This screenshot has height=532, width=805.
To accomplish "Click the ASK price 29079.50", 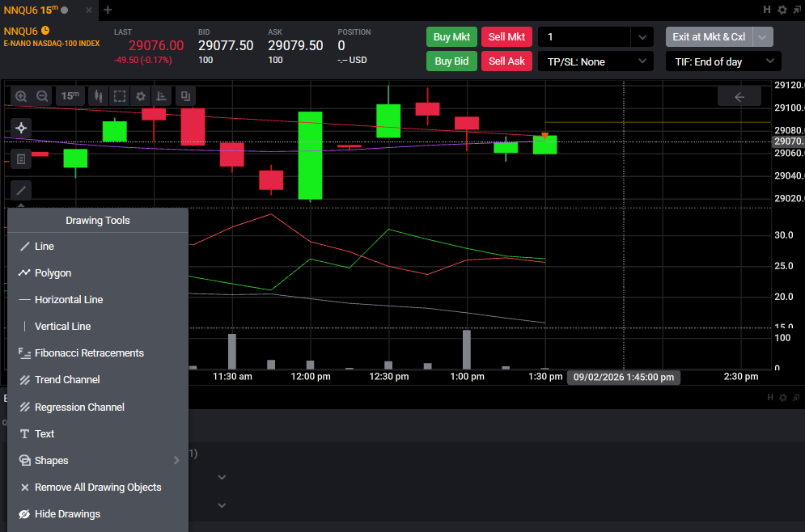I will pyautogui.click(x=296, y=45).
